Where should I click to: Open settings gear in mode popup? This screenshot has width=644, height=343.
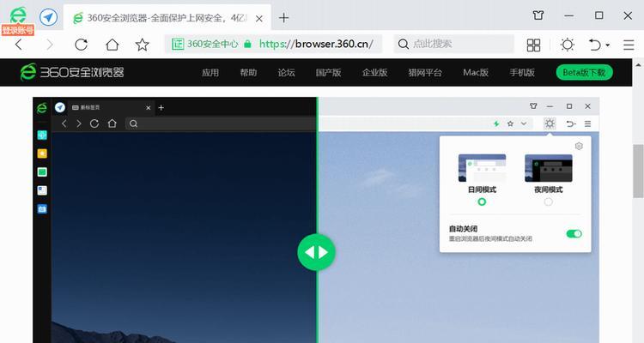579,146
